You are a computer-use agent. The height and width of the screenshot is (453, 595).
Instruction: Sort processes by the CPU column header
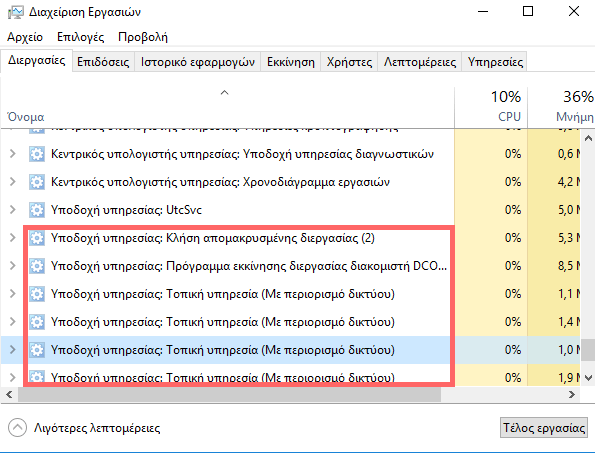pyautogui.click(x=491, y=107)
